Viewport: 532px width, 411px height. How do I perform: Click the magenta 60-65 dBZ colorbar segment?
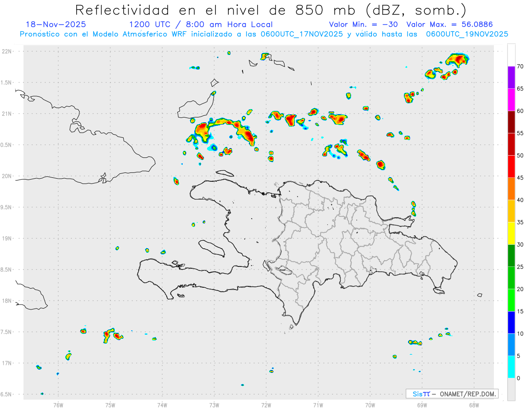pyautogui.click(x=511, y=100)
